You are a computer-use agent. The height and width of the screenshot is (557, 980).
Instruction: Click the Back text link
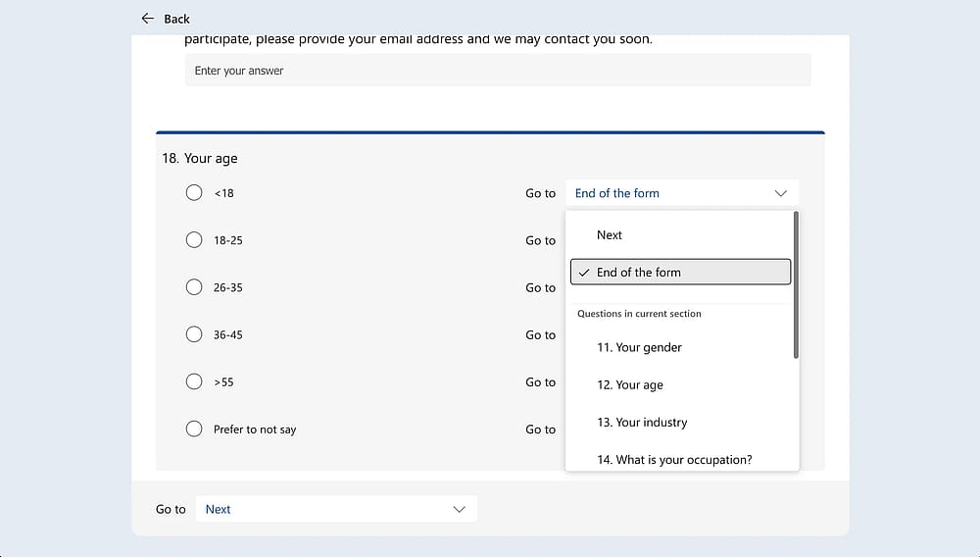[x=176, y=19]
